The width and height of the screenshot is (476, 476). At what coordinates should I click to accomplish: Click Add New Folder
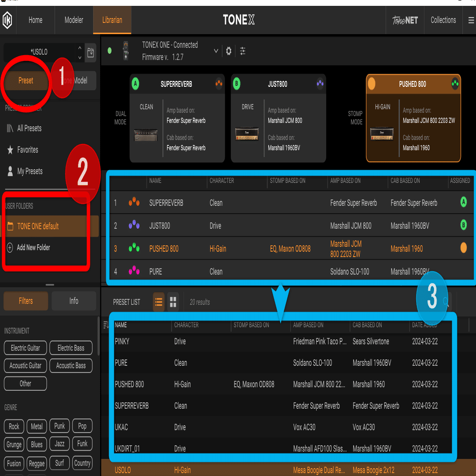pyautogui.click(x=34, y=247)
